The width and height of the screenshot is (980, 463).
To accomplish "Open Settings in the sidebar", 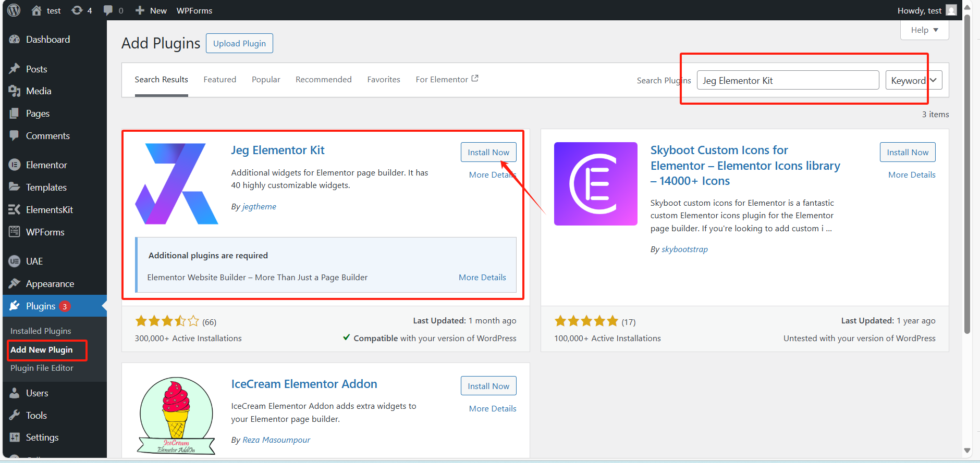I will pos(42,437).
